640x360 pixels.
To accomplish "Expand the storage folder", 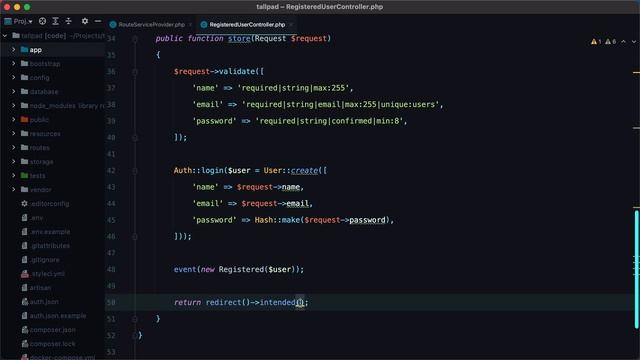I will click(13, 161).
